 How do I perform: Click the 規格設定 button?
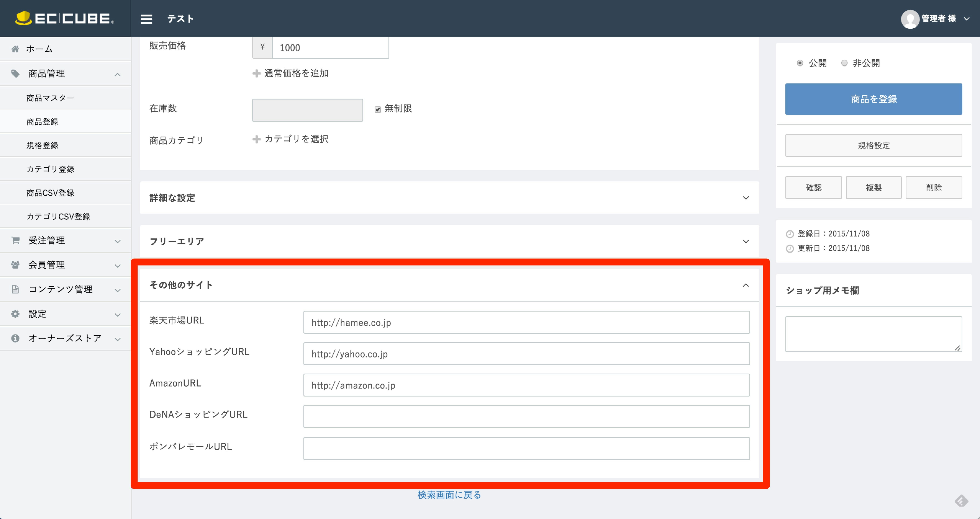click(873, 145)
